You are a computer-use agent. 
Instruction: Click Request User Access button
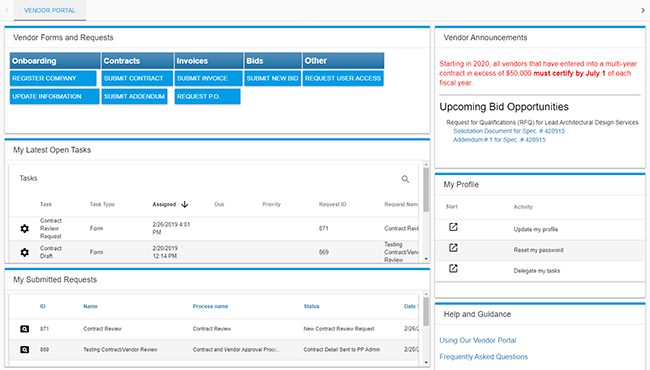click(x=343, y=78)
